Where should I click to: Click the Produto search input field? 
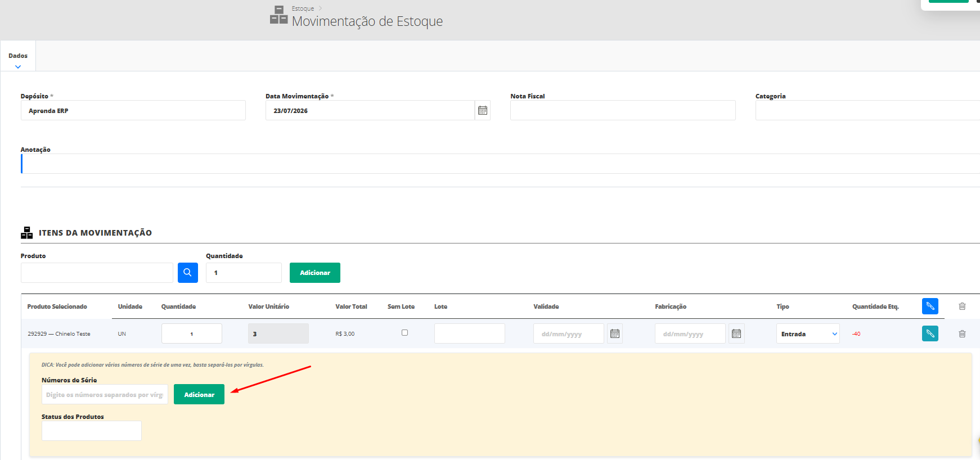click(x=97, y=273)
